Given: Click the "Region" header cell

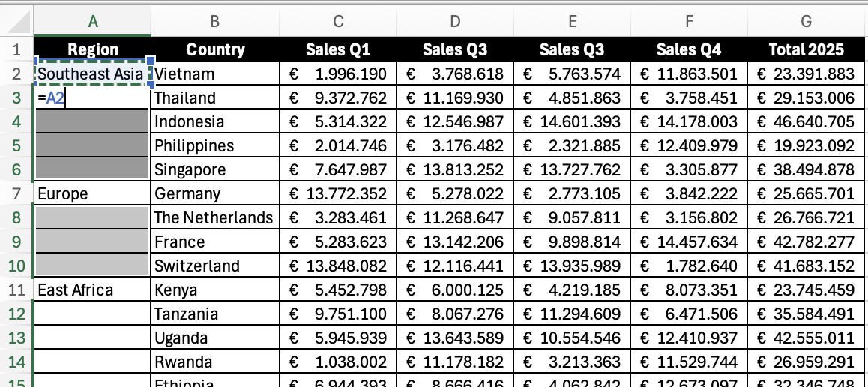Looking at the screenshot, I should (x=93, y=50).
